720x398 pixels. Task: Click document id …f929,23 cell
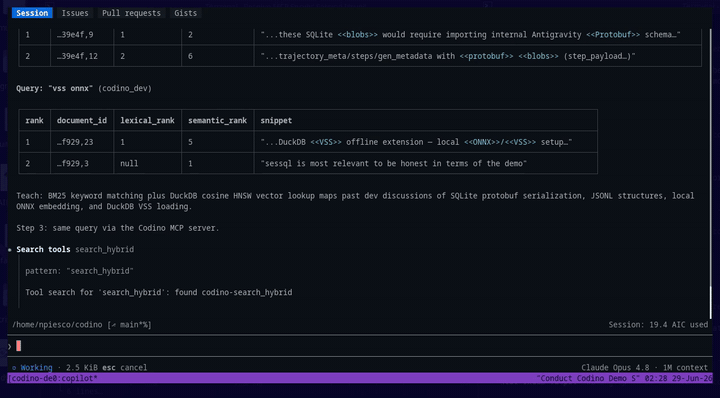click(x=75, y=142)
